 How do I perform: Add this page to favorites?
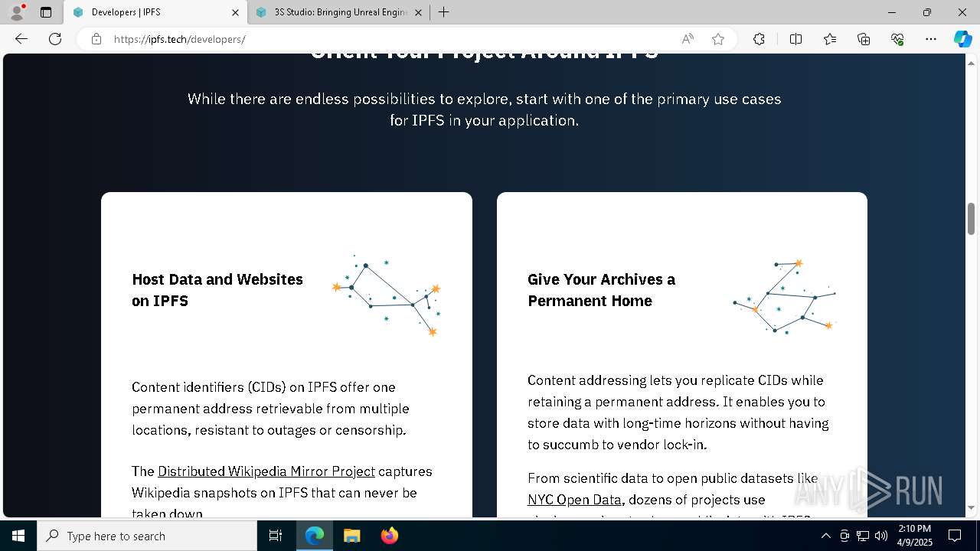[718, 39]
